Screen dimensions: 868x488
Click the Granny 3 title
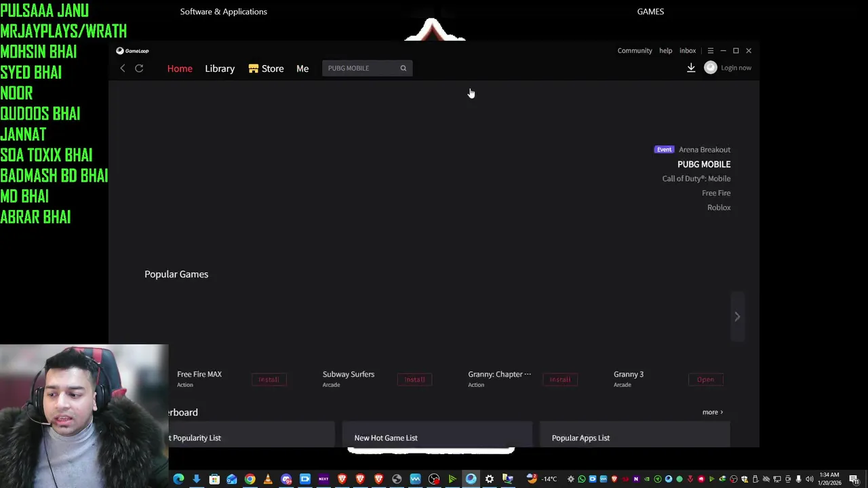pyautogui.click(x=629, y=374)
